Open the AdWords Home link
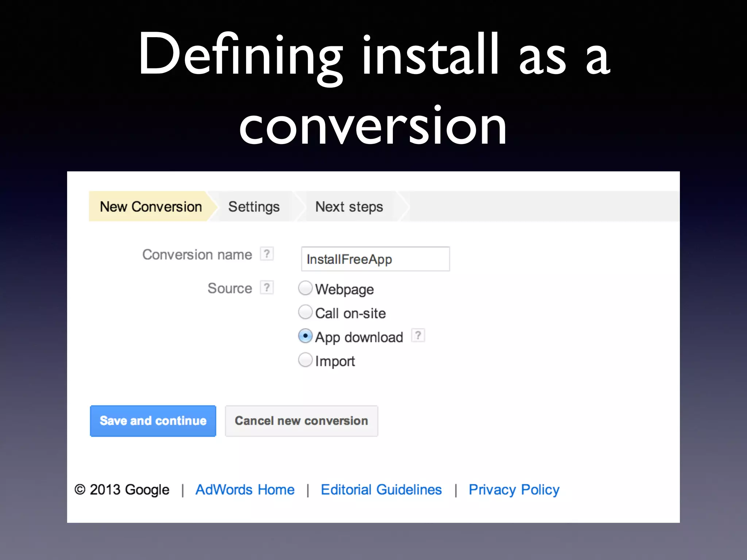The height and width of the screenshot is (560, 747). pos(245,490)
